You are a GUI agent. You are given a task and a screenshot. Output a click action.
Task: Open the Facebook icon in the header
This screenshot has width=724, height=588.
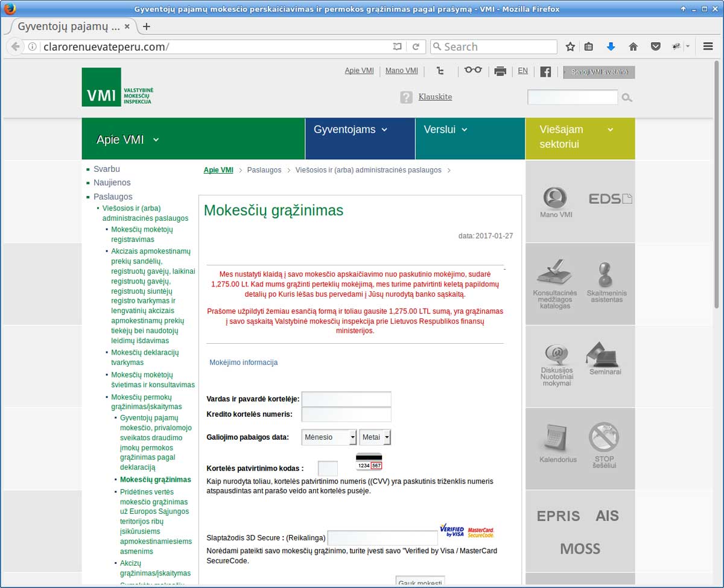pyautogui.click(x=545, y=72)
